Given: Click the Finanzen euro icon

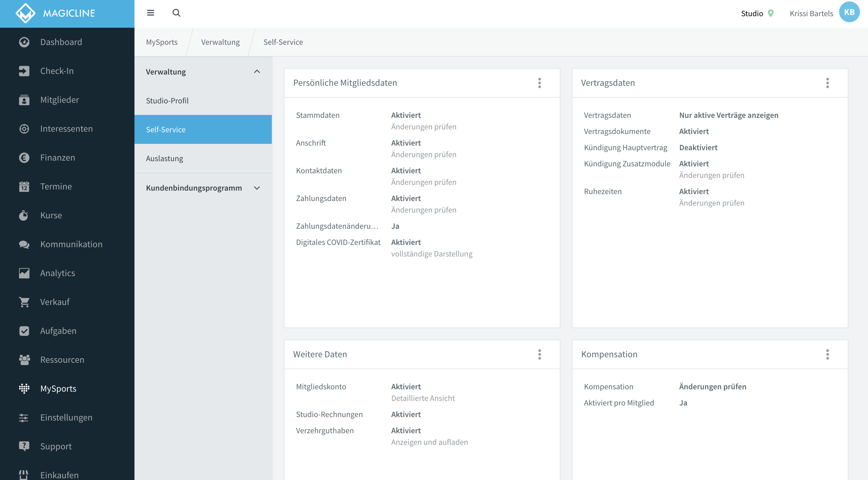Looking at the screenshot, I should click(24, 157).
